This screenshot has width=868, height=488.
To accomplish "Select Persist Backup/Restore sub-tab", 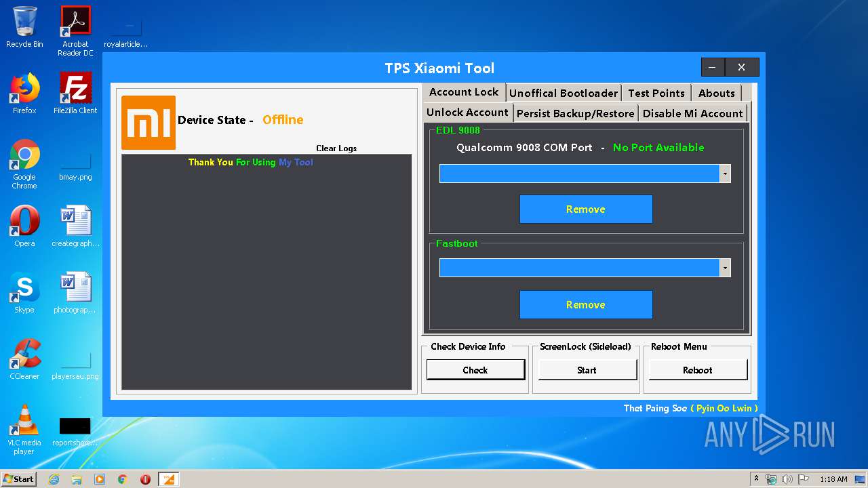I will tap(576, 113).
